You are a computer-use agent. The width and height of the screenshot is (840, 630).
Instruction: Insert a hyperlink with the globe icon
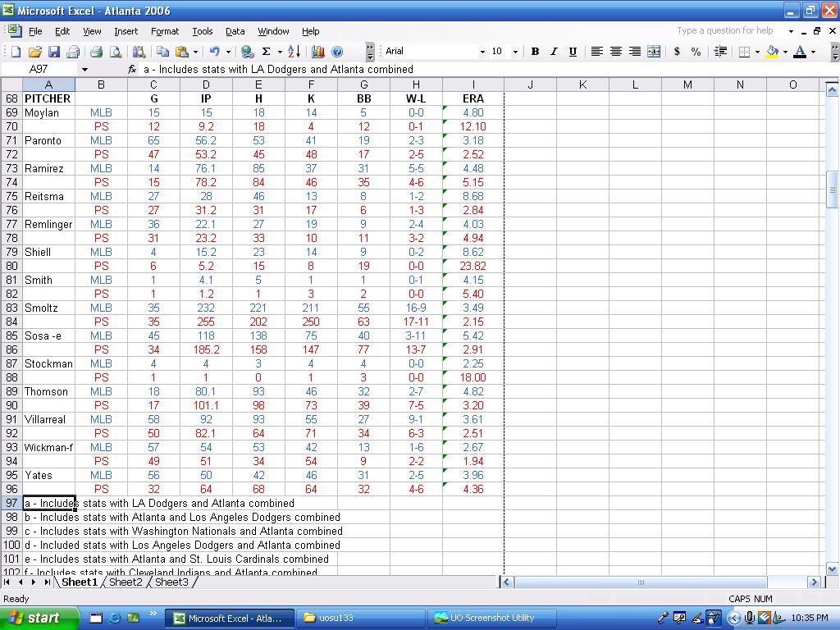pos(247,52)
